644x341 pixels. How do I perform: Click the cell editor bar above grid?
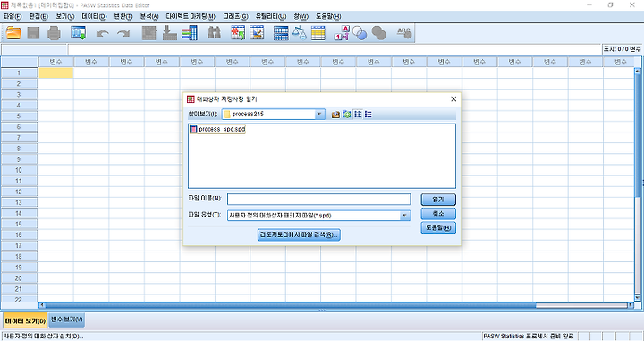(335, 49)
